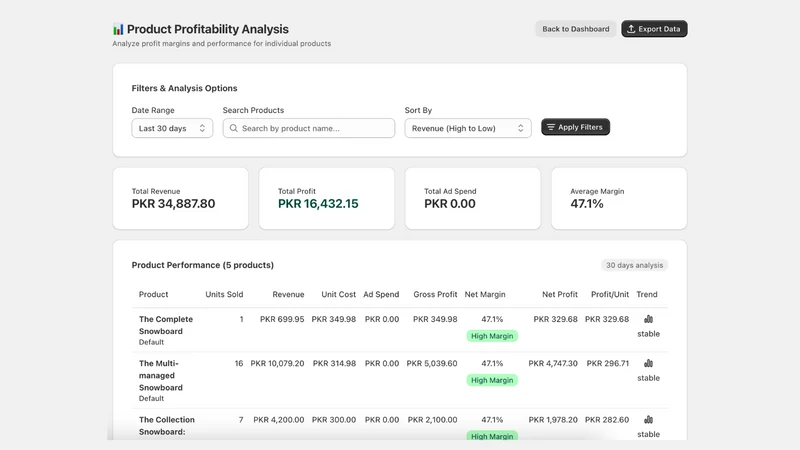
Task: Click the Average Margin value 47.1%
Action: pos(587,204)
